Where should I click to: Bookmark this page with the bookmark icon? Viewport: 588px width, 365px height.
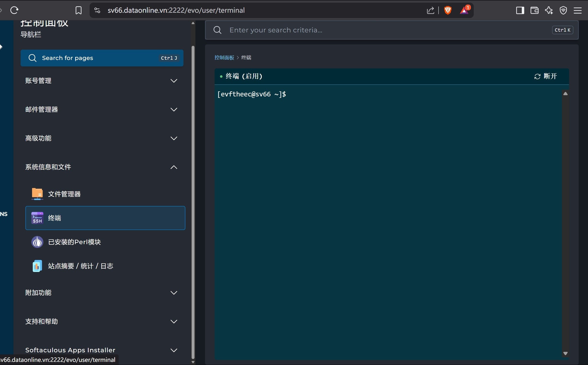click(78, 10)
